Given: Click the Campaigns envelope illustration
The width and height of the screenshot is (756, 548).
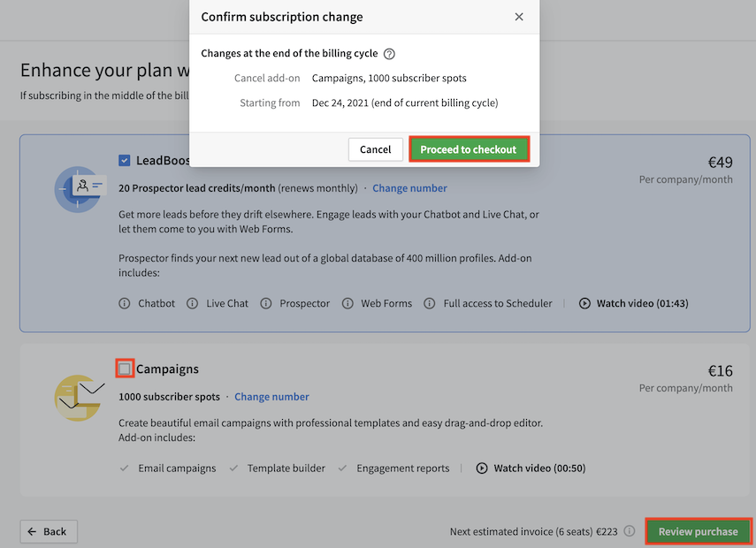Looking at the screenshot, I should click(79, 398).
